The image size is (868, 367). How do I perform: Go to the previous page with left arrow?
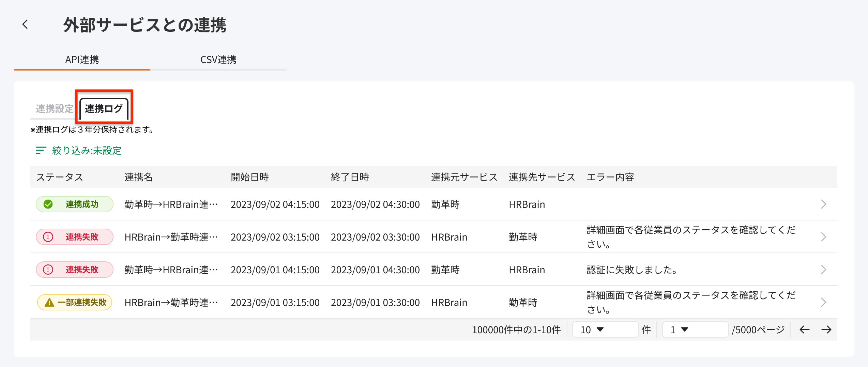click(804, 330)
